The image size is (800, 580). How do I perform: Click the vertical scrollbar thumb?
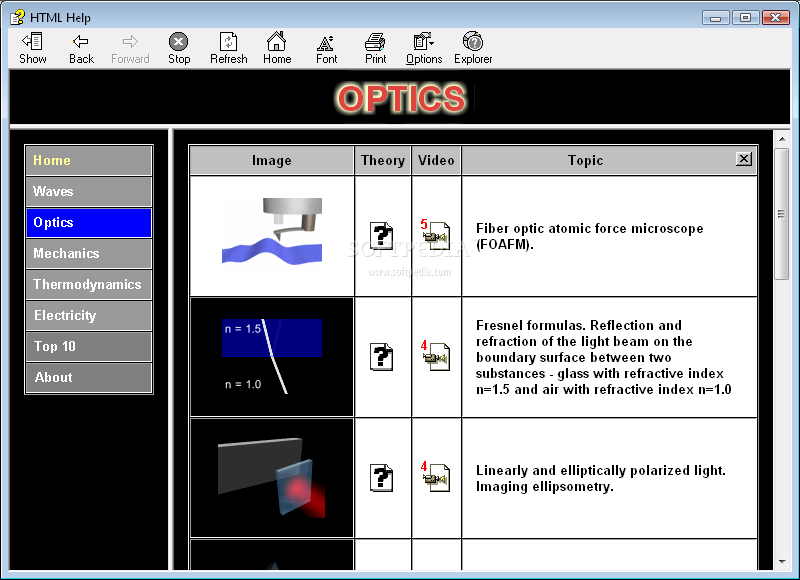point(782,214)
